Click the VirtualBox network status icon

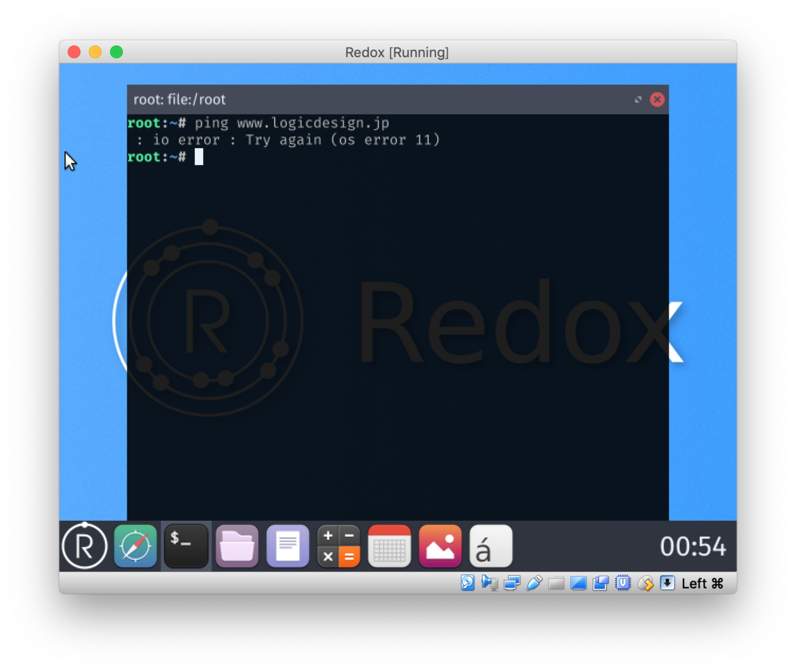(x=511, y=583)
